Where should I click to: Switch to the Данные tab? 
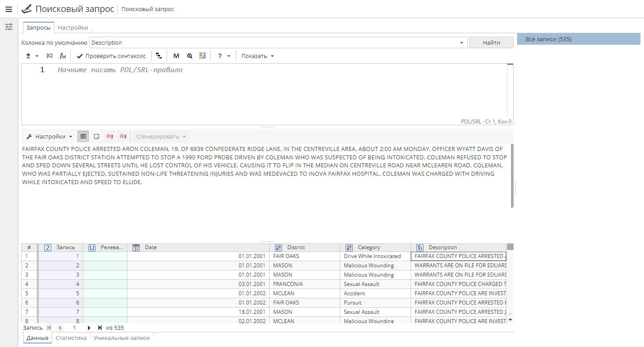pos(37,338)
